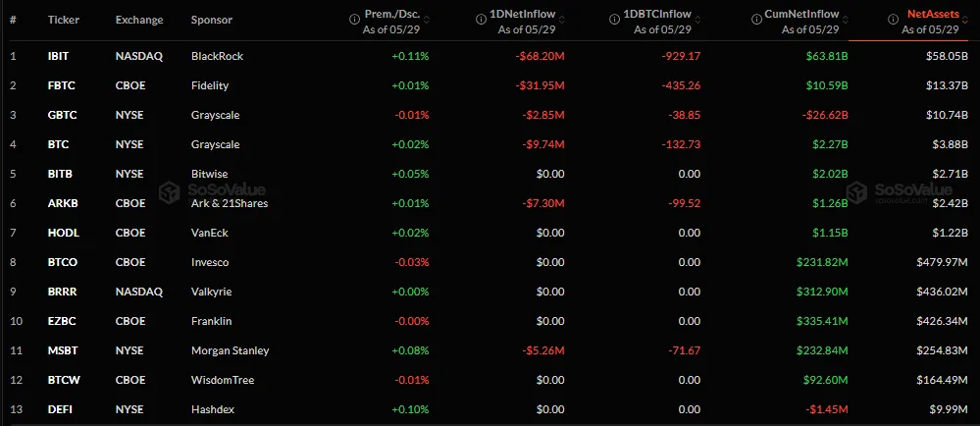Click IBIT cumulative inflow $63.81B

828,56
